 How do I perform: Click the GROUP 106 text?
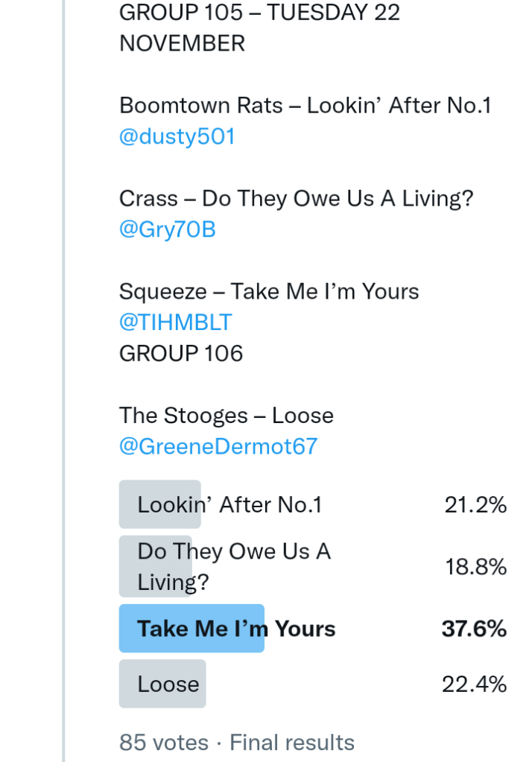point(181,352)
